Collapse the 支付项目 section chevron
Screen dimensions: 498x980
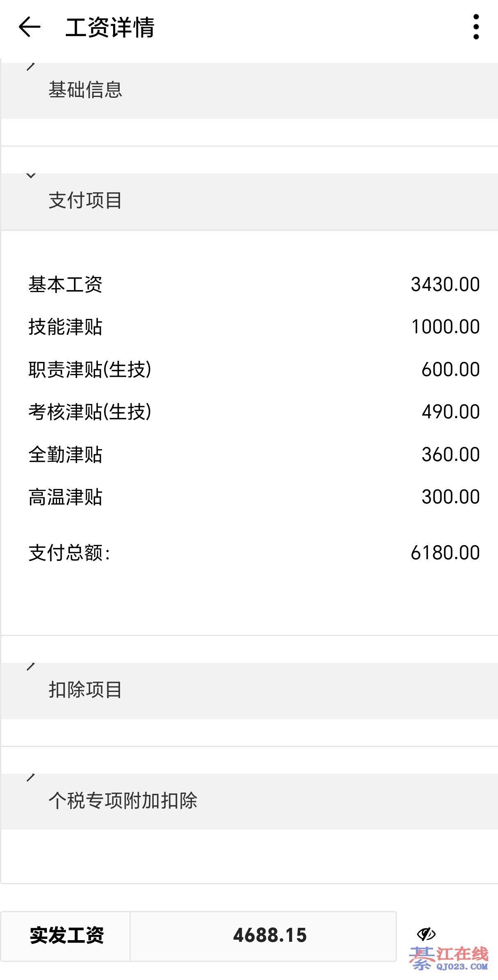tap(31, 176)
